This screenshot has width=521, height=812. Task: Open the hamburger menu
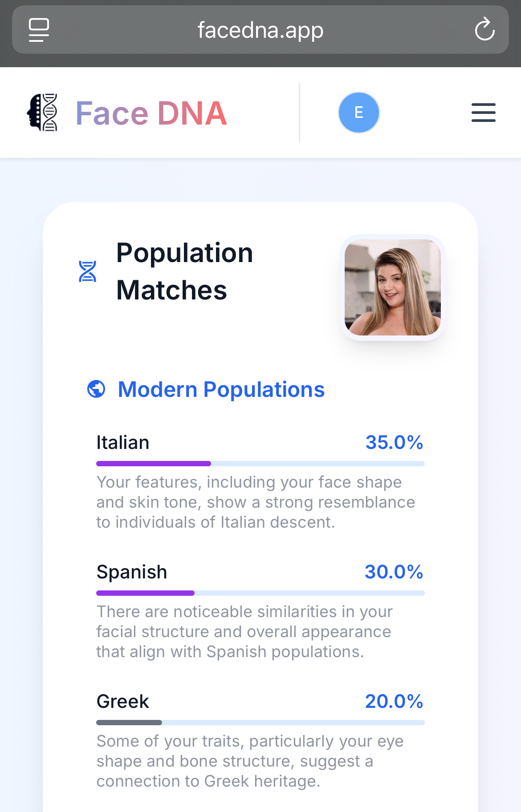[x=484, y=113]
